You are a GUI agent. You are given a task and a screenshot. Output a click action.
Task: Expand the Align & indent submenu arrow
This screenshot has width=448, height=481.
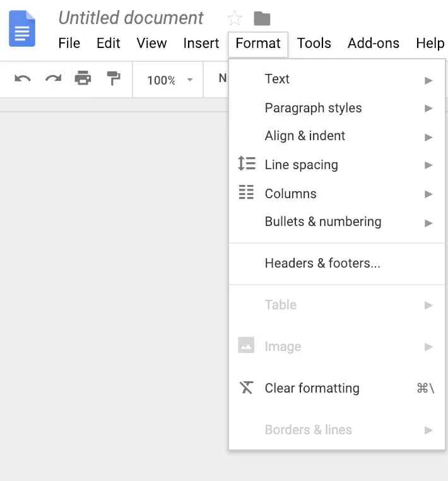point(428,137)
